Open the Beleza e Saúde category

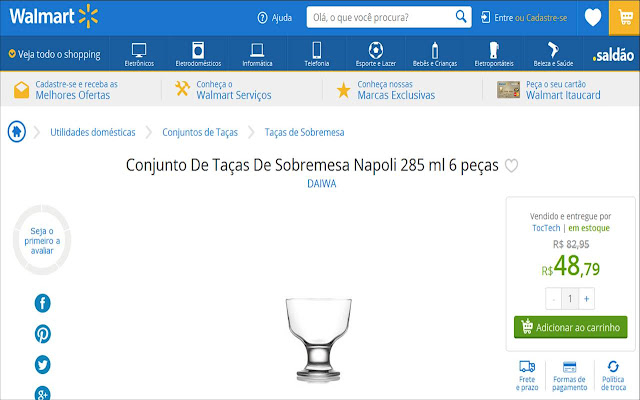pos(553,54)
